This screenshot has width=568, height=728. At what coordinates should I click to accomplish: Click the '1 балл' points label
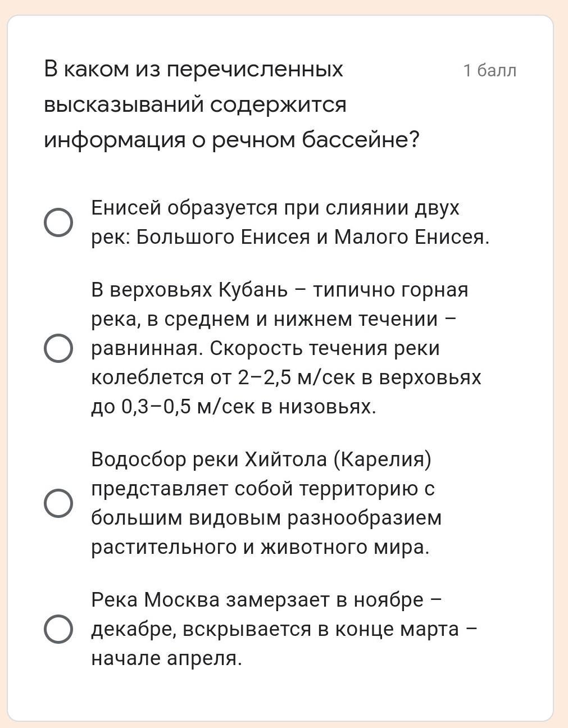pos(489,71)
